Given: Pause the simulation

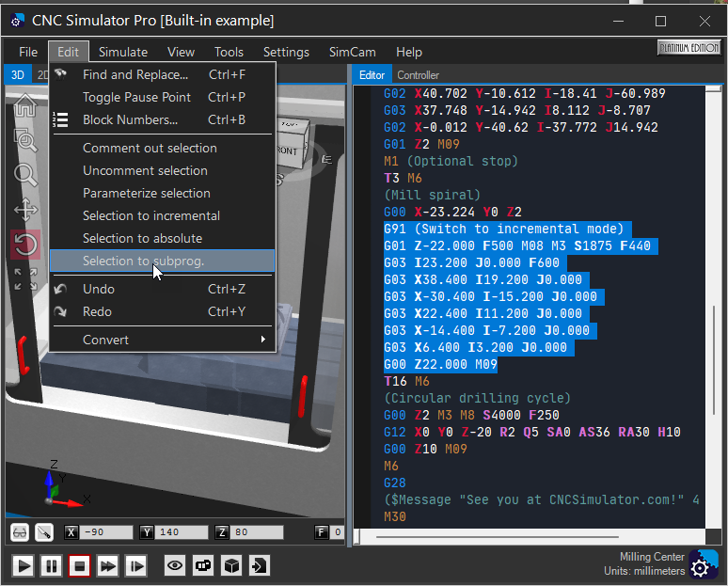Looking at the screenshot, I should coord(51,565).
